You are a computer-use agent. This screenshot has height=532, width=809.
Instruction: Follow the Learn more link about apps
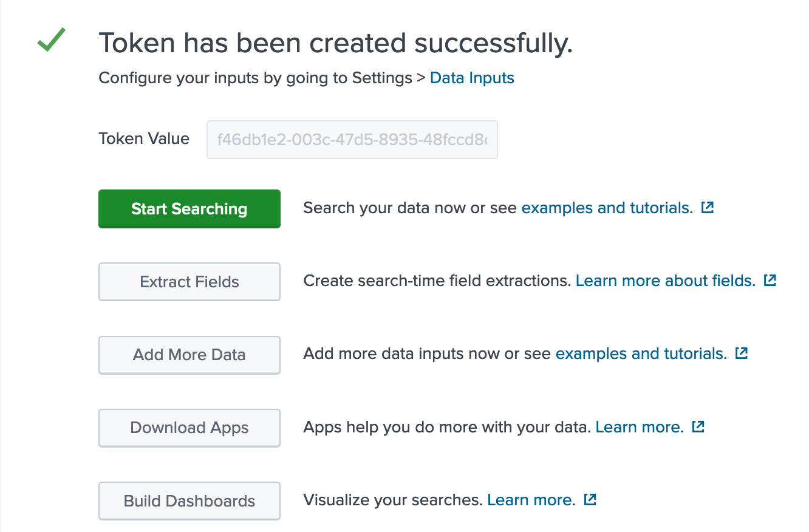pos(640,427)
